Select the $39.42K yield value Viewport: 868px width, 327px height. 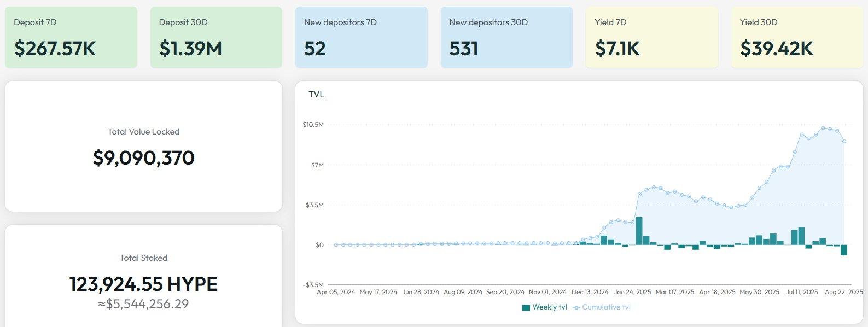[x=777, y=49]
